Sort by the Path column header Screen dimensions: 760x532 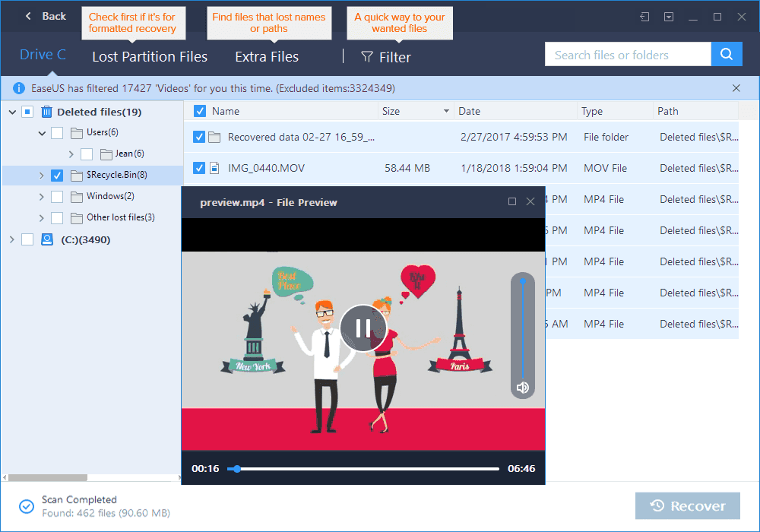click(668, 111)
